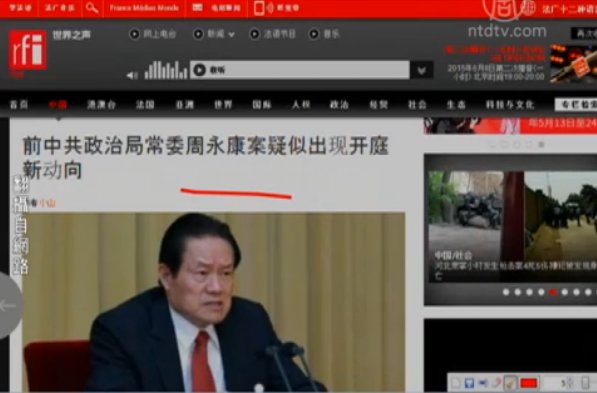Select the 世界 section tab

point(223,104)
